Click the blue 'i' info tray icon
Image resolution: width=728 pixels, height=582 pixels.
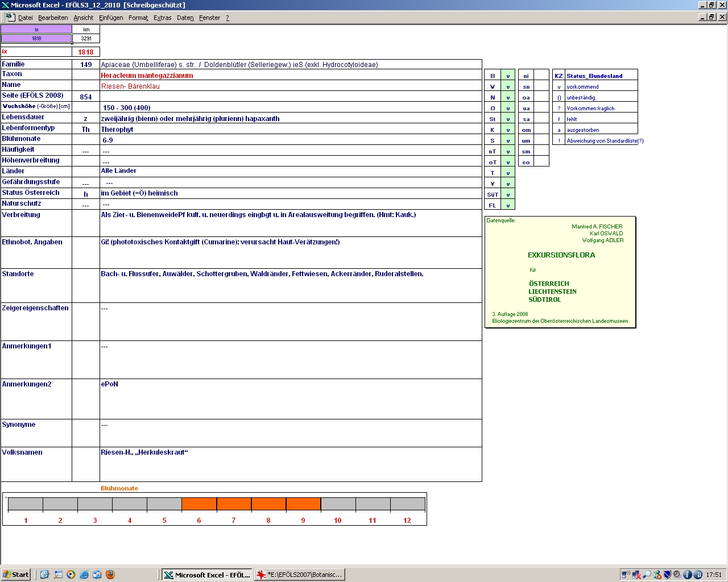pyautogui.click(x=687, y=575)
